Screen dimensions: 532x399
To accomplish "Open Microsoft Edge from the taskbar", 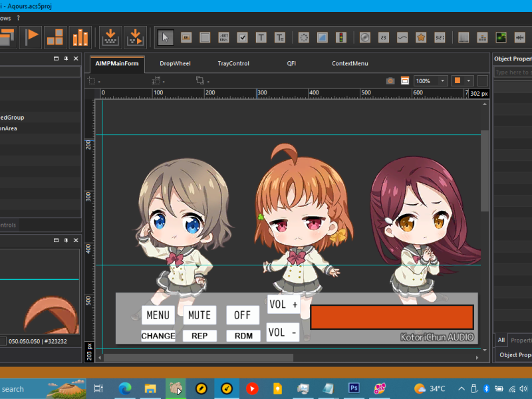I will (125, 388).
